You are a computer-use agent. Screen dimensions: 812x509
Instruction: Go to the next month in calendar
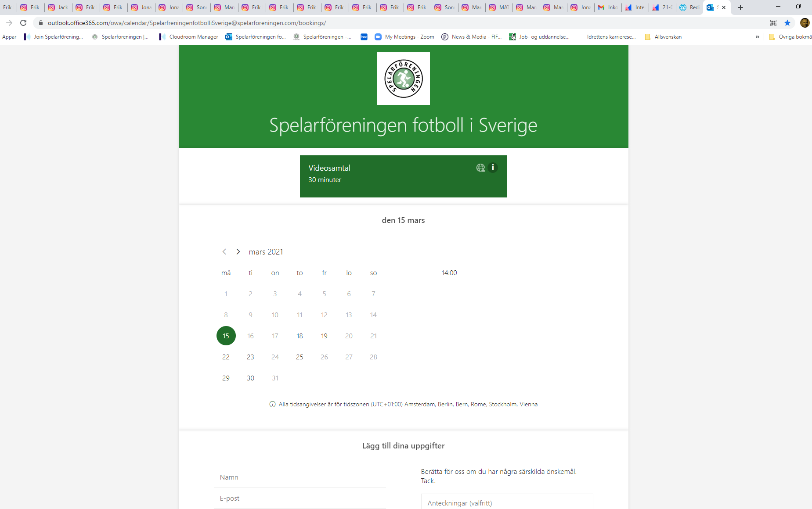238,252
